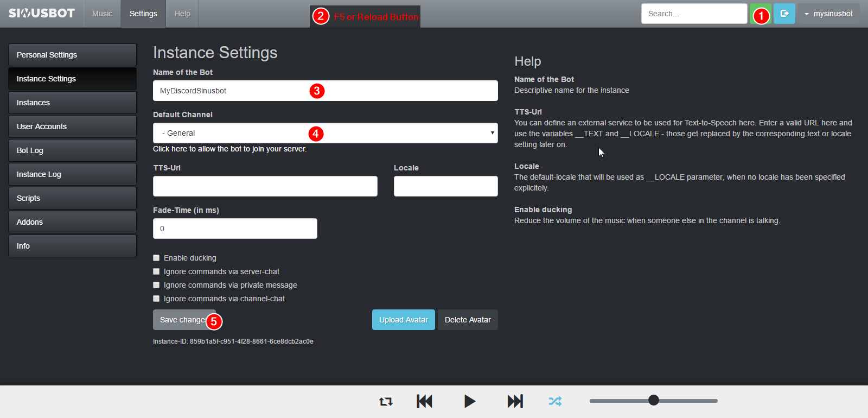Open the Music tab
Viewport: 868px width, 418px height.
click(x=102, y=14)
